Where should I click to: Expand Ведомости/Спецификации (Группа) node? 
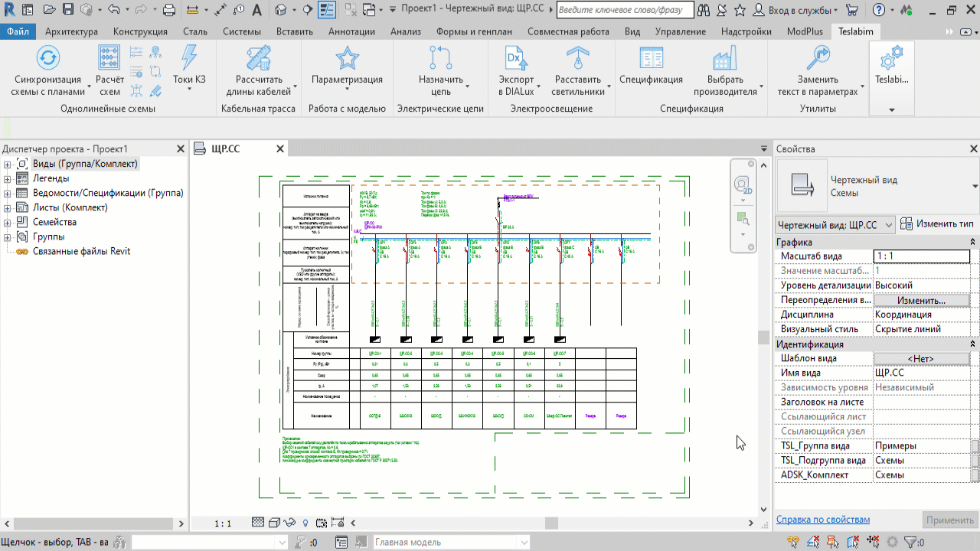(8, 194)
